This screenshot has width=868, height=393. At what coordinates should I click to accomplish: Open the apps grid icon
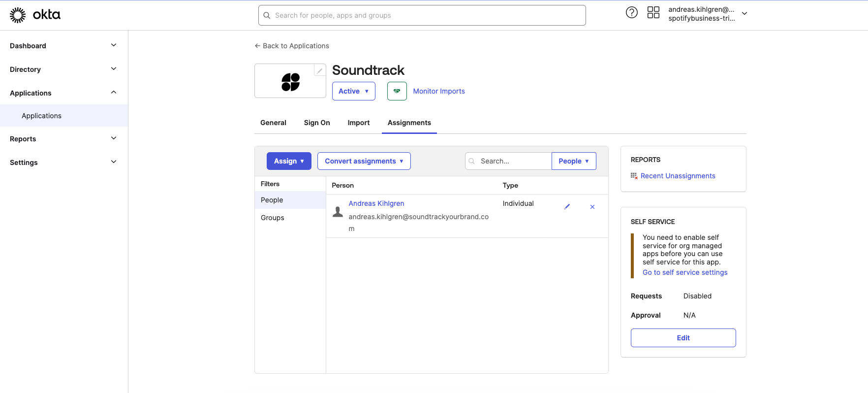[x=653, y=13]
